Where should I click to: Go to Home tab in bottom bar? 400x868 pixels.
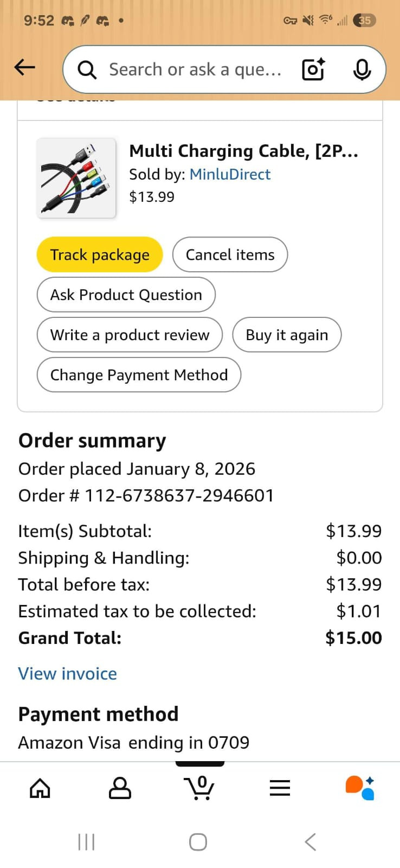point(40,788)
